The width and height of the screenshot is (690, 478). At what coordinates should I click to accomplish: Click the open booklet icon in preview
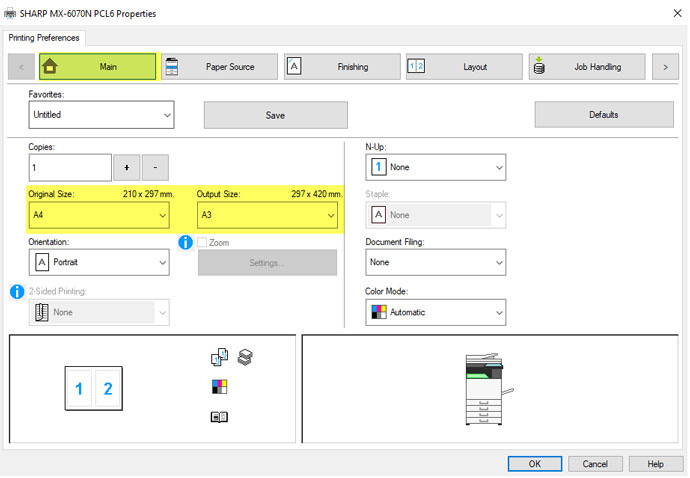[220, 418]
